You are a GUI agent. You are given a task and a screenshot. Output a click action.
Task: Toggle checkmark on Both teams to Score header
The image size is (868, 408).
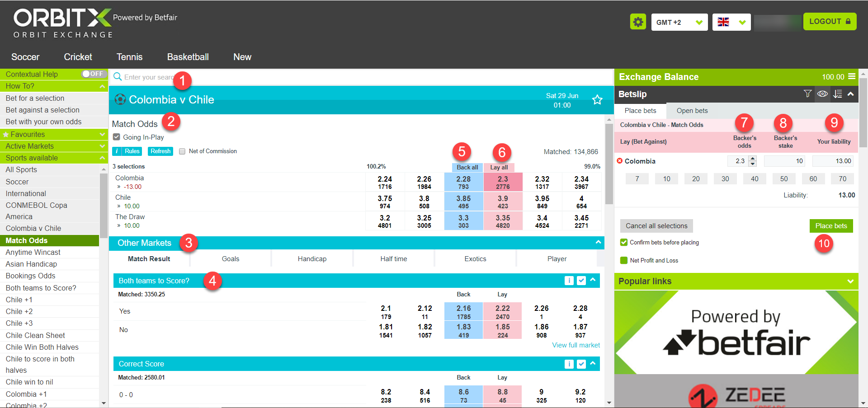581,281
